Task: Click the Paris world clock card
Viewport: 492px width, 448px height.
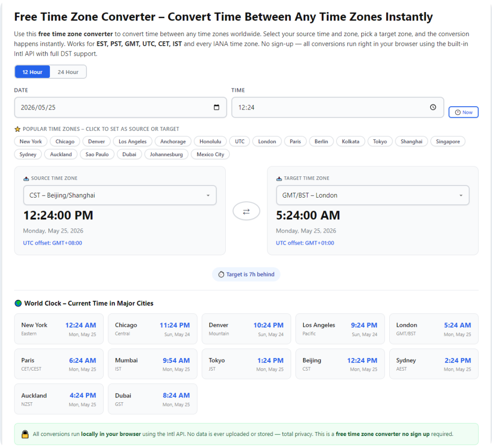Action: (x=59, y=364)
